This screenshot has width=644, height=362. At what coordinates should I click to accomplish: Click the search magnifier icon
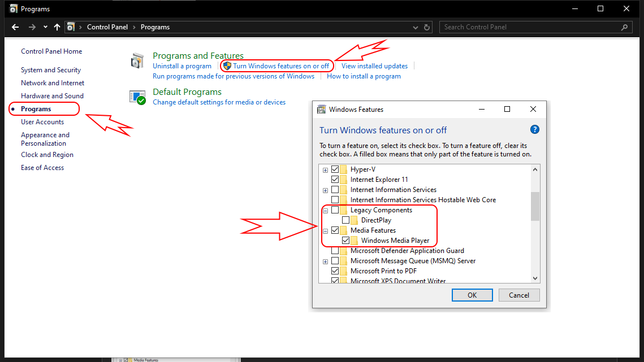click(x=625, y=27)
